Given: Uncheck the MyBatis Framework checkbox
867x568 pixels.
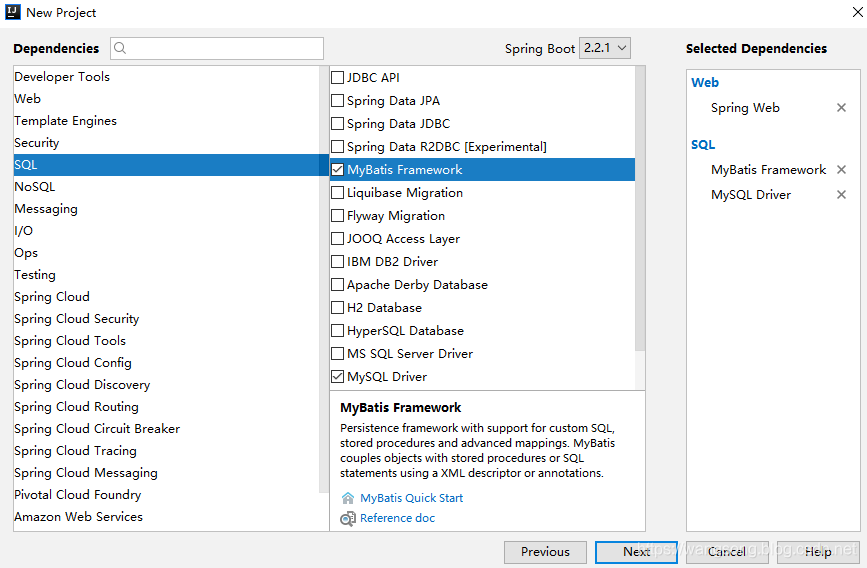Looking at the screenshot, I should 338,170.
